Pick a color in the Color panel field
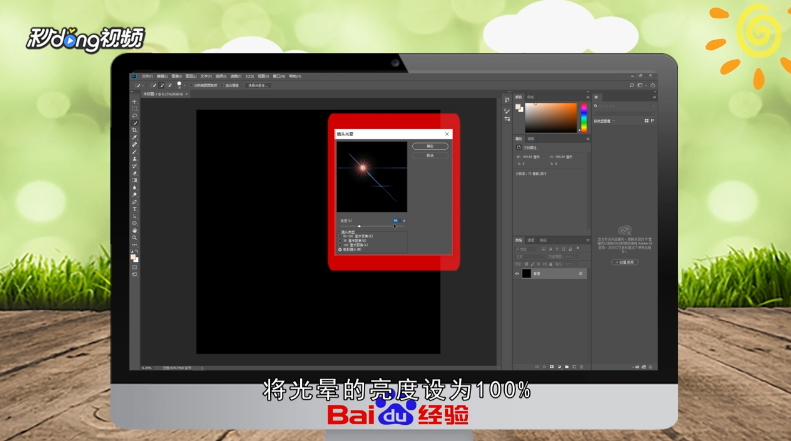The width and height of the screenshot is (791, 441). pyautogui.click(x=551, y=118)
